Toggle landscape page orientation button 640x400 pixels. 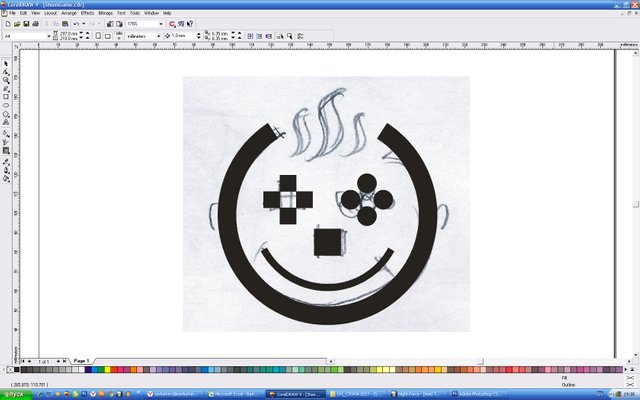point(107,36)
